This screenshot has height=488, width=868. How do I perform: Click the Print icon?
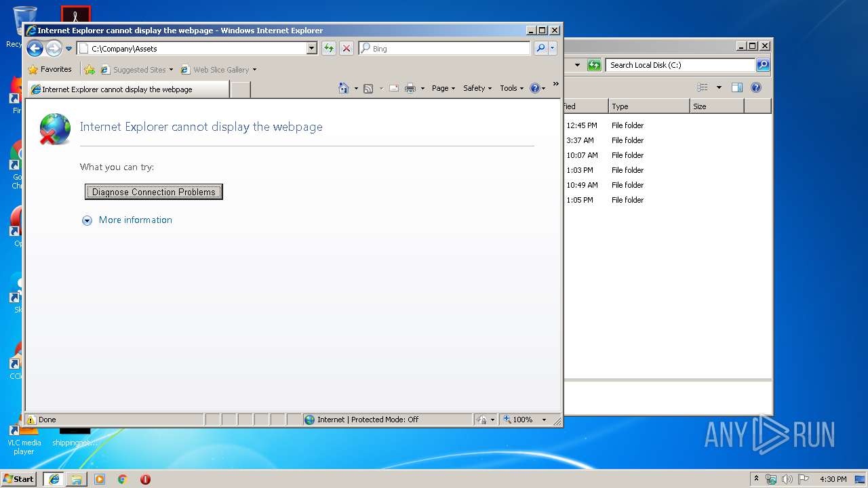coord(410,88)
